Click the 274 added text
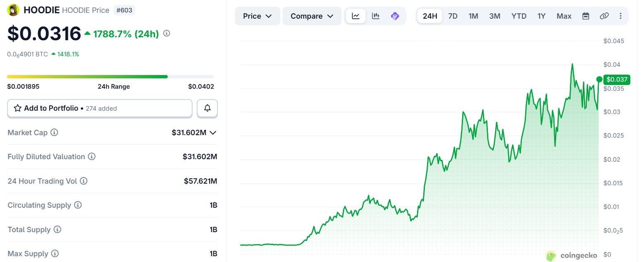The height and width of the screenshot is (262, 644). pyautogui.click(x=101, y=109)
